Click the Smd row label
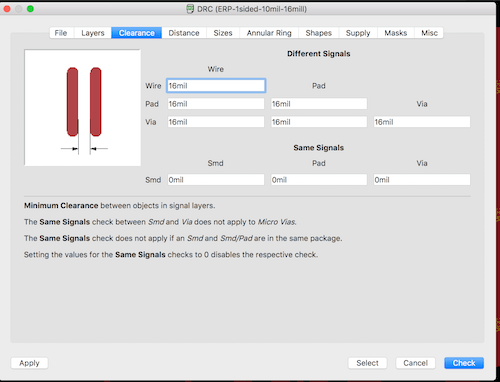The width and height of the screenshot is (500, 382). click(153, 180)
